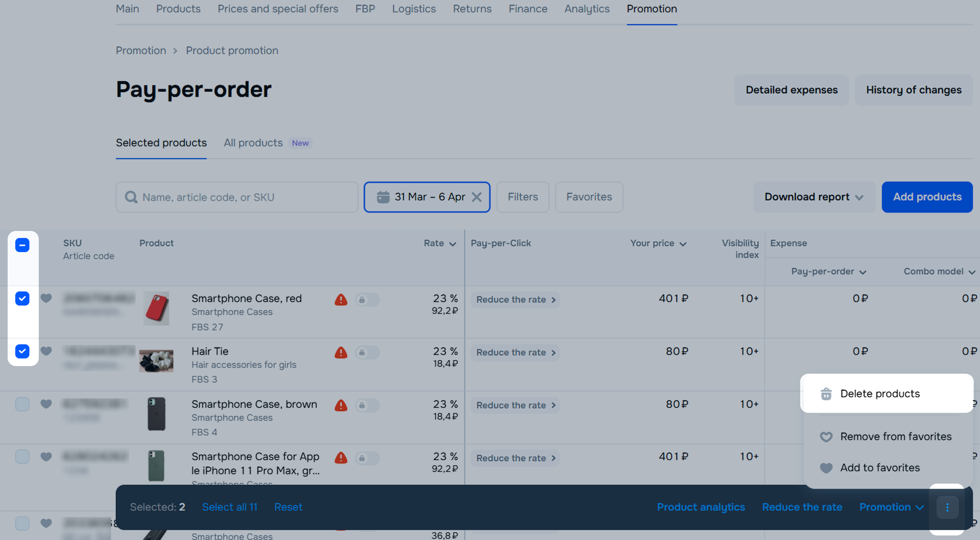Click heart icon on Smartphone Case, red row
The height and width of the screenshot is (540, 980).
pos(46,298)
